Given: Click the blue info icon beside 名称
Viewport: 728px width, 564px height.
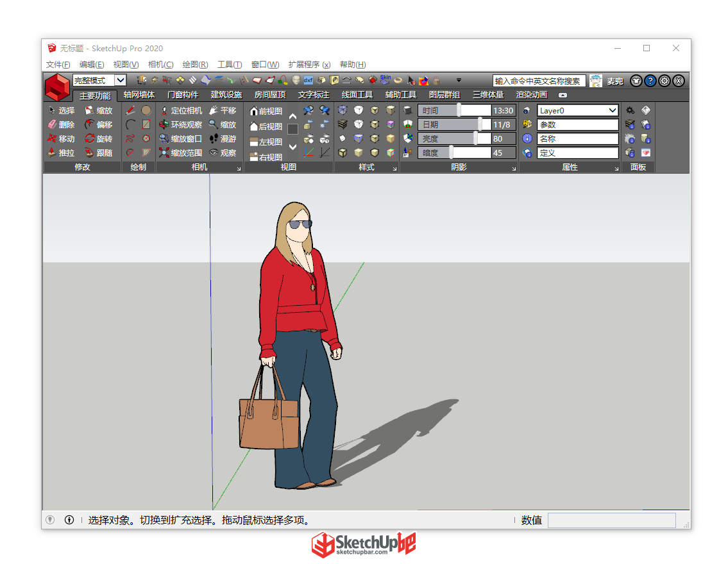Looking at the screenshot, I should pos(527,138).
